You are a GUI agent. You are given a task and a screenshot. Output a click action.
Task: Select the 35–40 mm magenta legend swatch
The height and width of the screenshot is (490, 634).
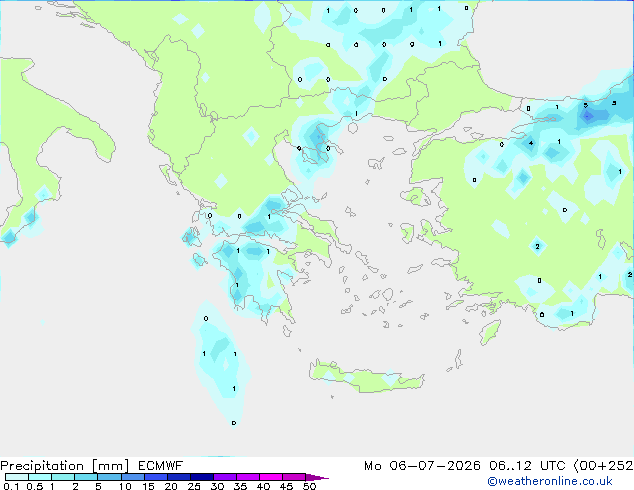(248, 477)
